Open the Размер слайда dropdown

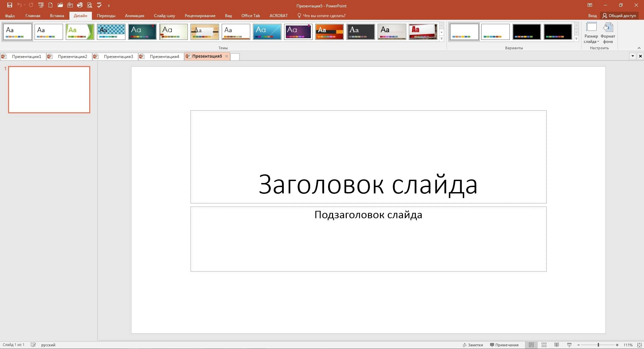[x=591, y=33]
